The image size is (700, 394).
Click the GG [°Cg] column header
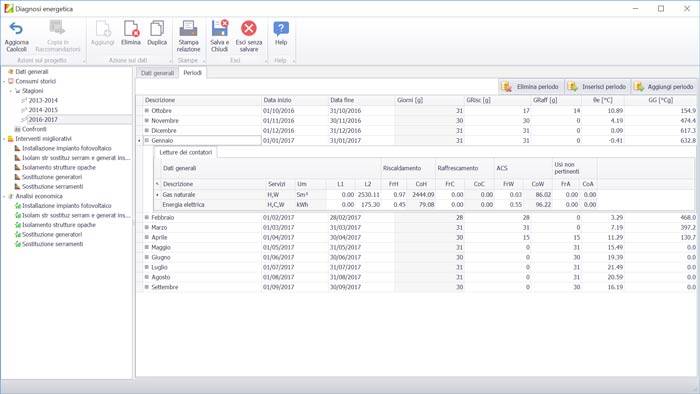click(660, 100)
